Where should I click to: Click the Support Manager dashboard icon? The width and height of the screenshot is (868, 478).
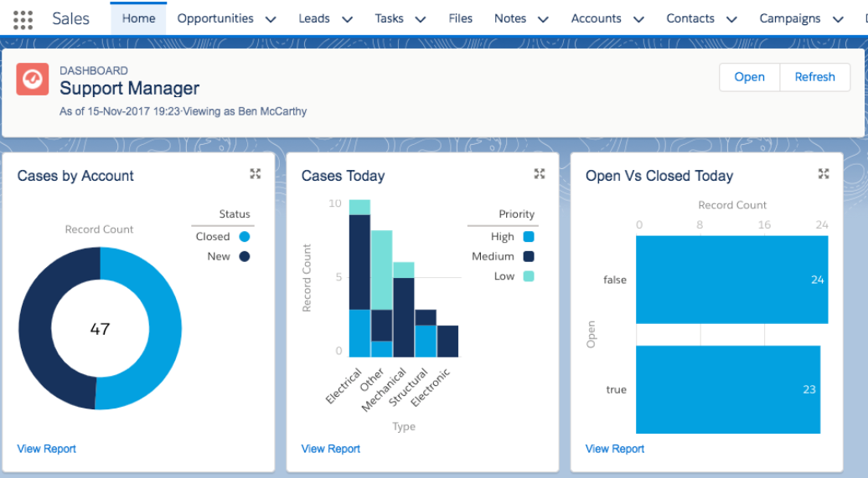click(x=32, y=80)
